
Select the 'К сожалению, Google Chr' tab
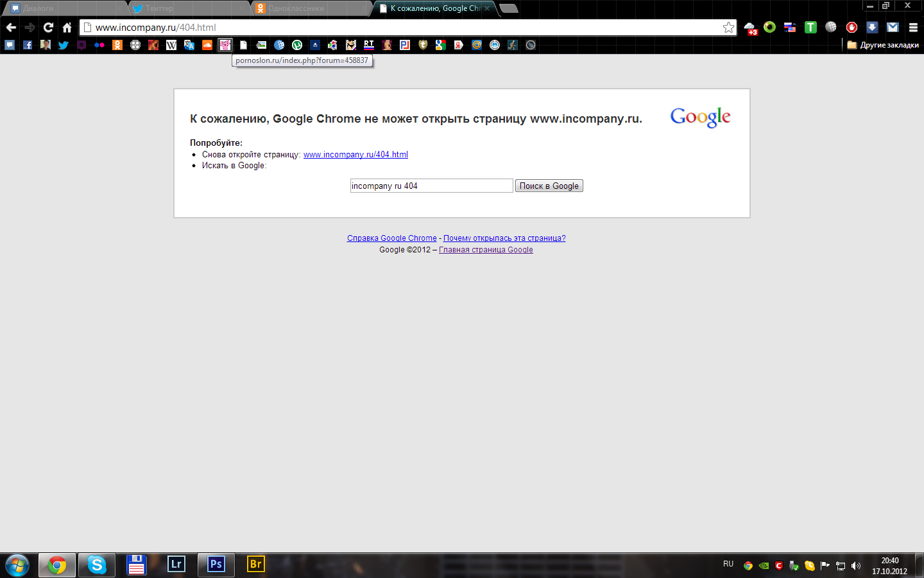click(x=435, y=8)
